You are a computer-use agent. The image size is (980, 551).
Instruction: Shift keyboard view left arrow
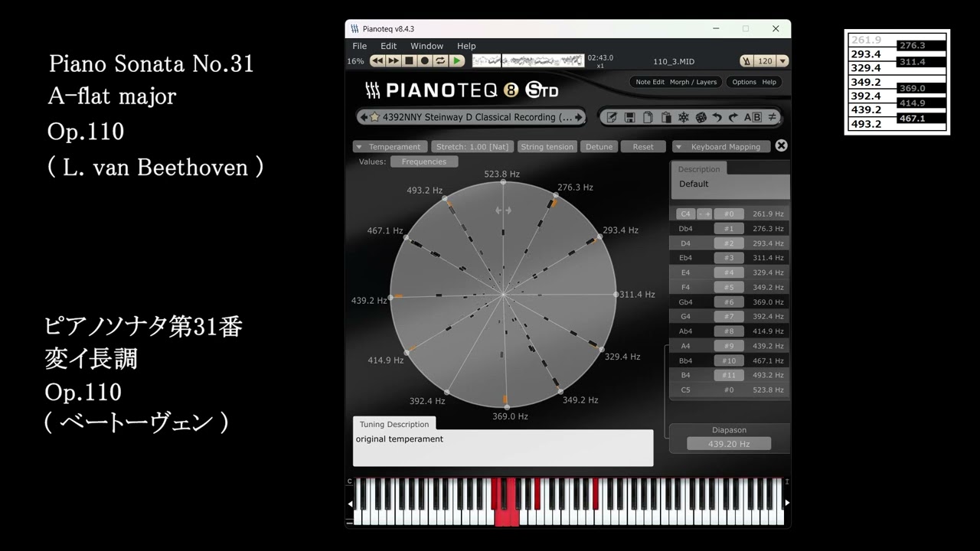(x=351, y=503)
